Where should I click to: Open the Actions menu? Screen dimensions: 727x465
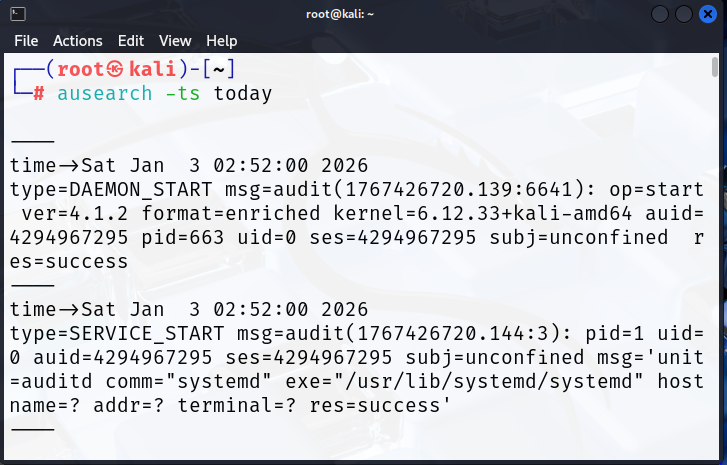point(77,41)
